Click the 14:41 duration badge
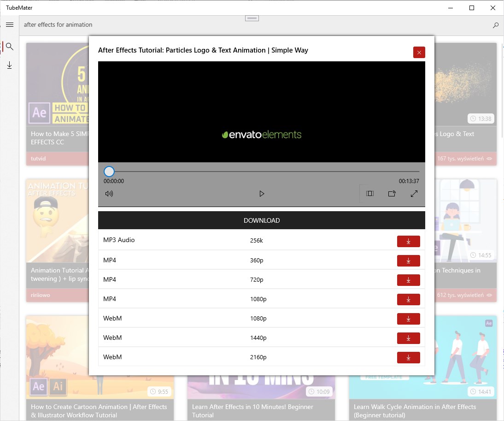This screenshot has height=421, width=504. pyautogui.click(x=481, y=391)
